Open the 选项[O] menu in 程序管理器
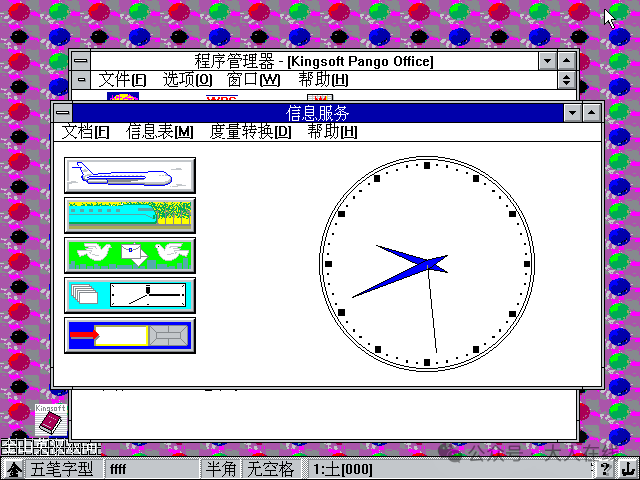640x480 pixels. (187, 80)
